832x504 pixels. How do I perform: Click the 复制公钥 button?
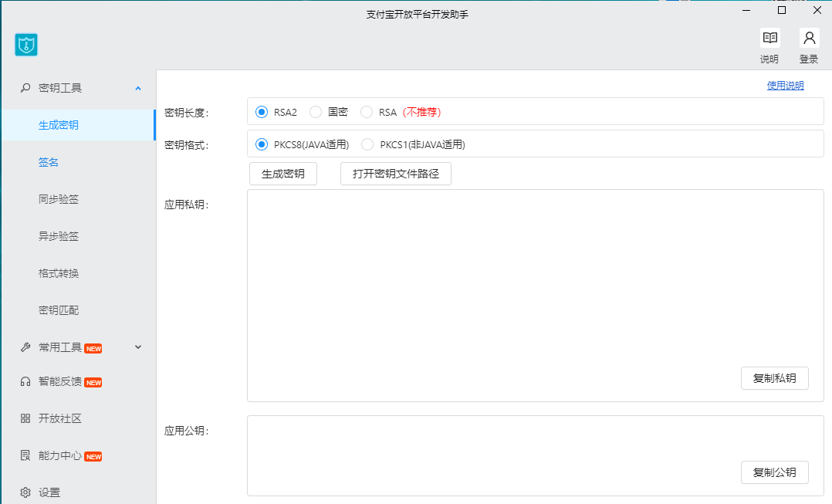[775, 472]
